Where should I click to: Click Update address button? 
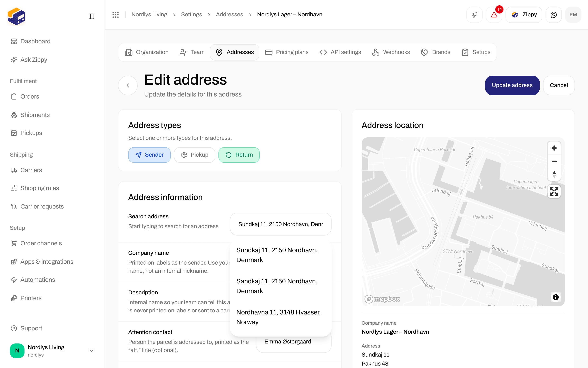coord(512,85)
